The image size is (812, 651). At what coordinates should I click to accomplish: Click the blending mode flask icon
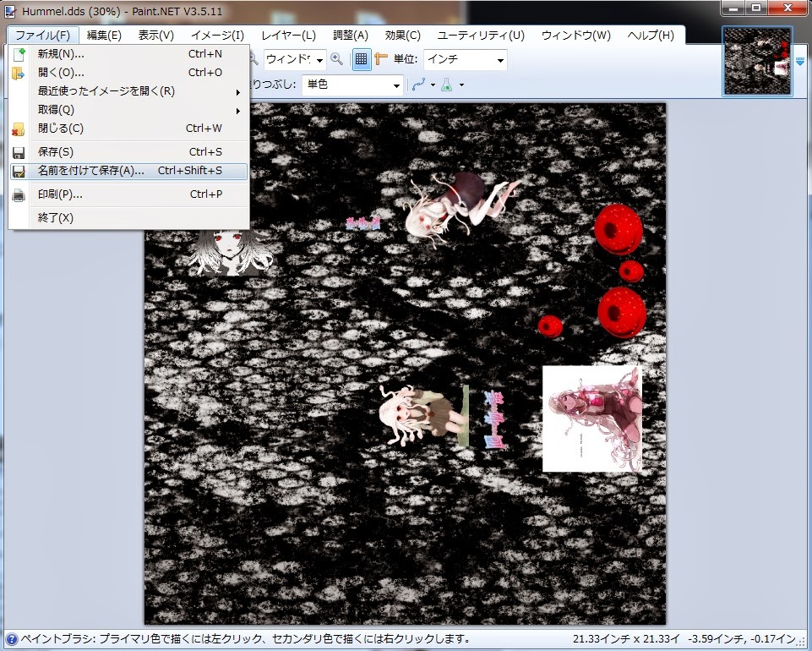coord(447,85)
